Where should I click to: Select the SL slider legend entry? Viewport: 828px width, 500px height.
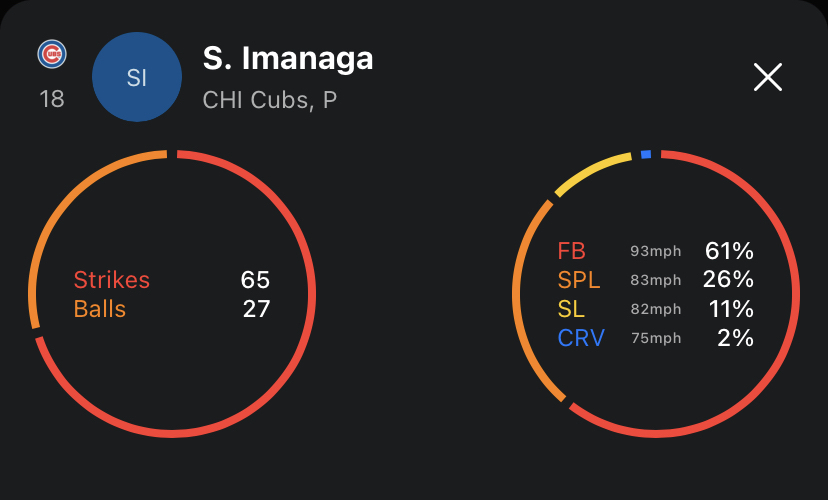point(570,309)
